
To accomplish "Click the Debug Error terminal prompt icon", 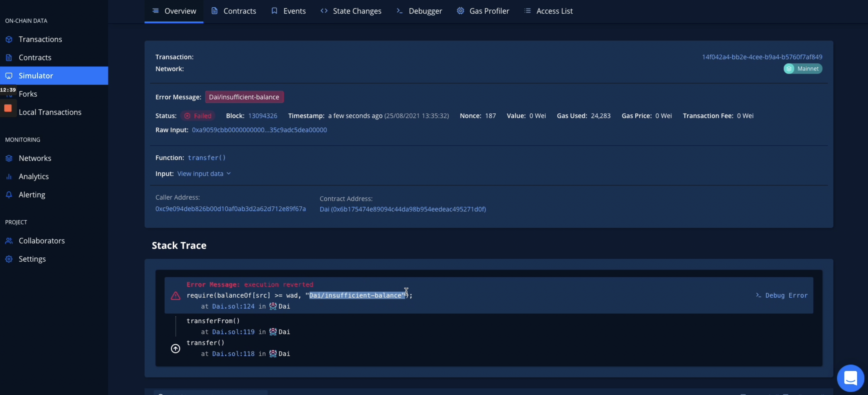I will [x=758, y=295].
